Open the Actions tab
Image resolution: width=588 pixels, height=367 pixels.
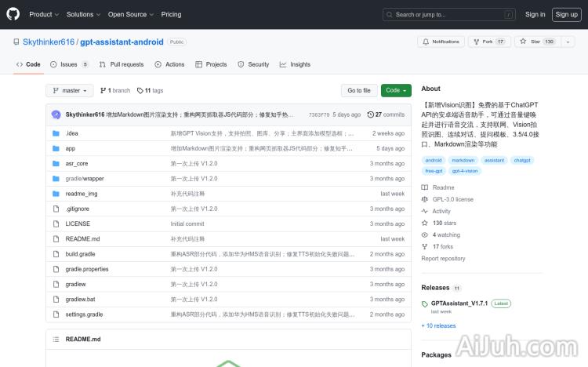169,64
